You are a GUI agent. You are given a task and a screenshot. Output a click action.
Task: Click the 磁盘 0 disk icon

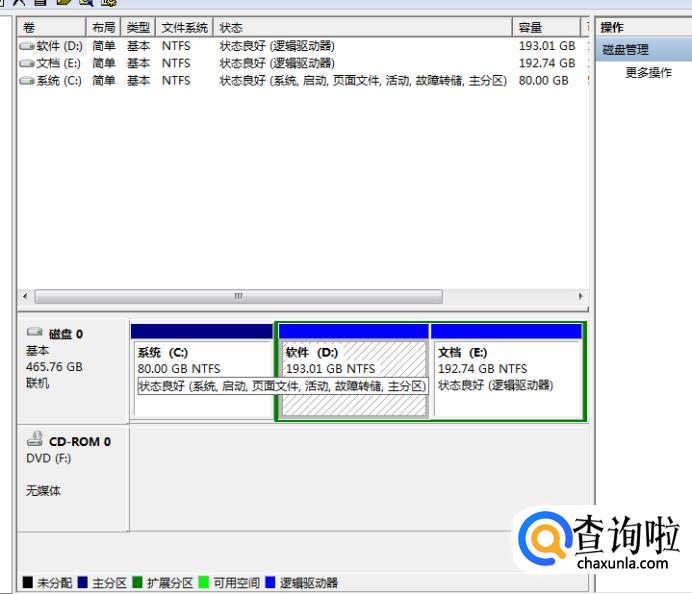34,332
